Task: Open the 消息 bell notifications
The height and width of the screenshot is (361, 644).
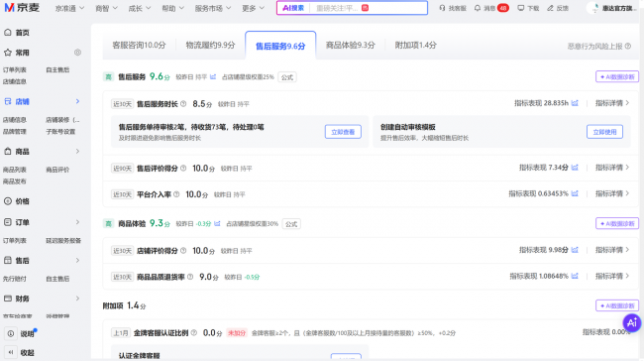Action: 478,8
